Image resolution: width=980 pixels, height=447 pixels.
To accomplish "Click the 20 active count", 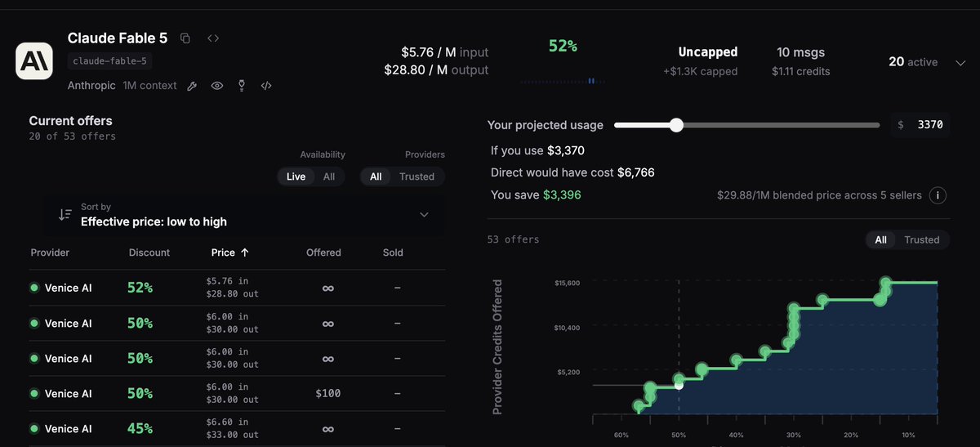I will [913, 62].
